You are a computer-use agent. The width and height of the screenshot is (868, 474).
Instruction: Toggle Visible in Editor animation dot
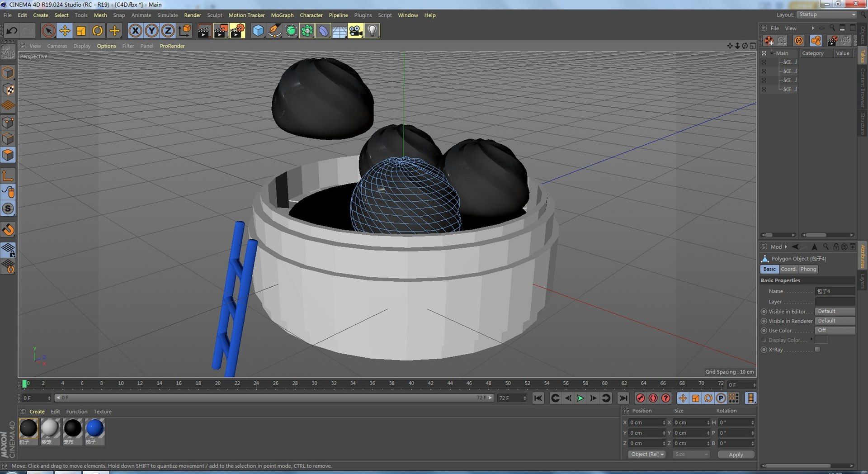[x=764, y=312]
